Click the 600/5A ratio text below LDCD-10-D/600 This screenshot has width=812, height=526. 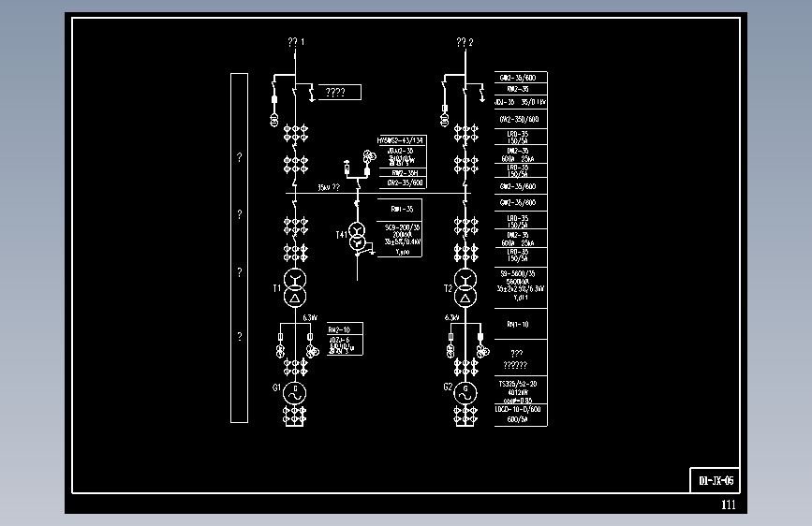click(x=517, y=419)
